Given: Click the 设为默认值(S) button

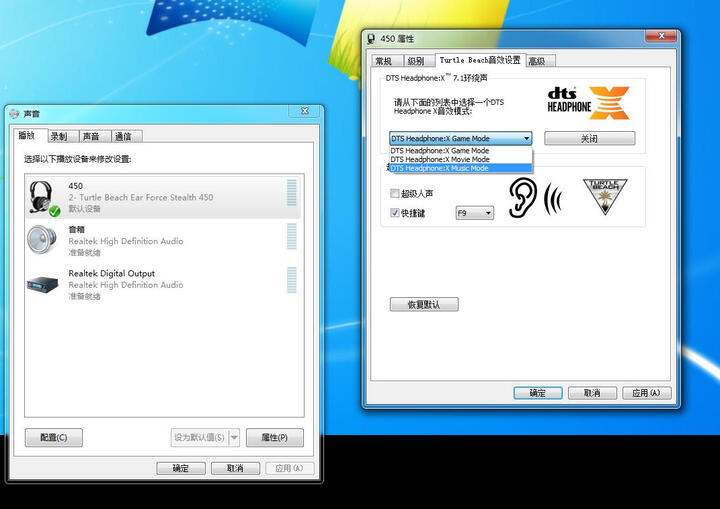Looking at the screenshot, I should tap(200, 437).
